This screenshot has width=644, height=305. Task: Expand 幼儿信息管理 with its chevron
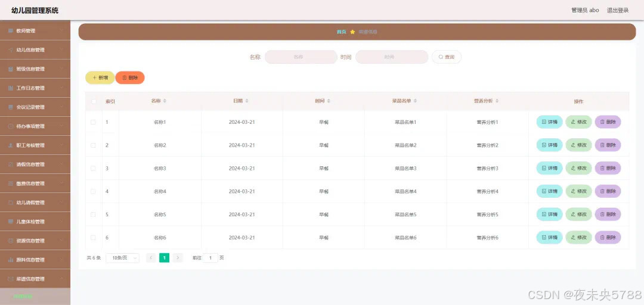click(61, 49)
